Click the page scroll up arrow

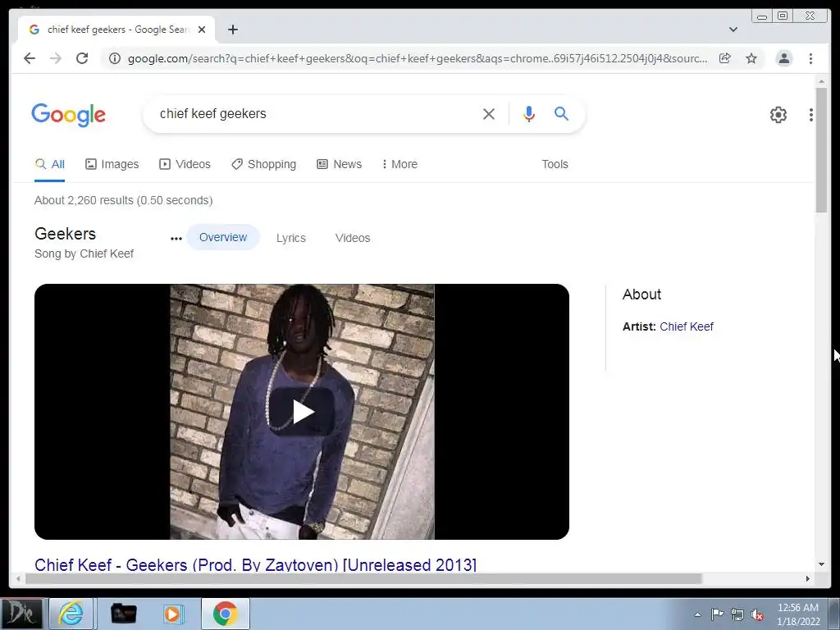point(821,81)
